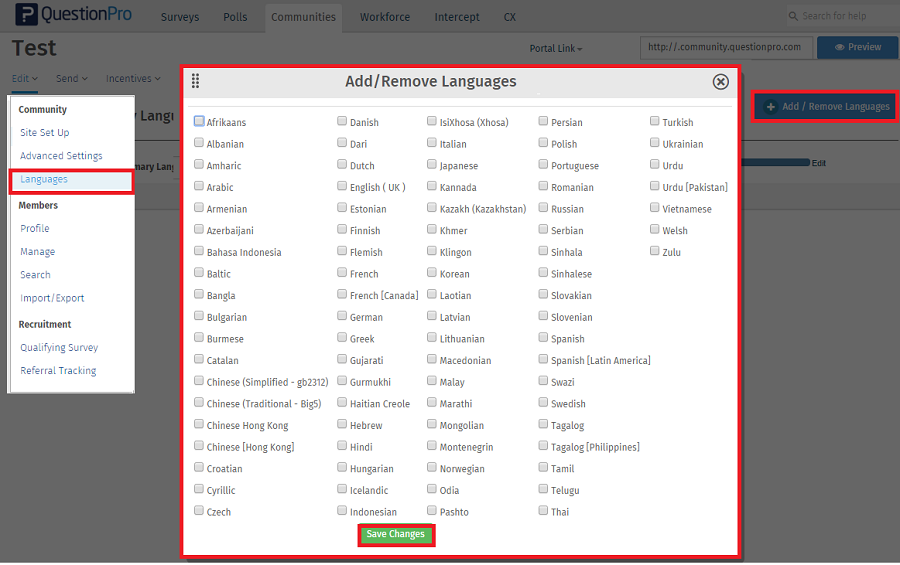Screen dimensions: 900x565
Task: Select the Urdu [Pakistan] checkbox
Action: click(654, 186)
